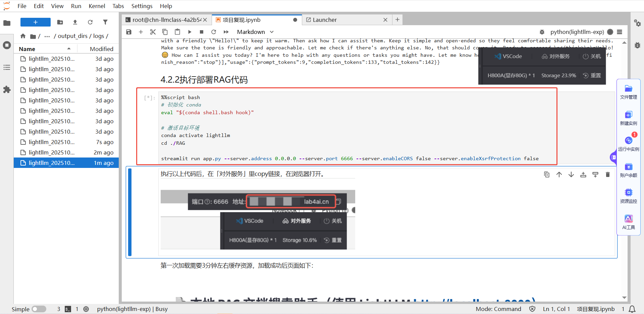Upload files with the upload icon
The height and width of the screenshot is (314, 644).
click(x=75, y=22)
